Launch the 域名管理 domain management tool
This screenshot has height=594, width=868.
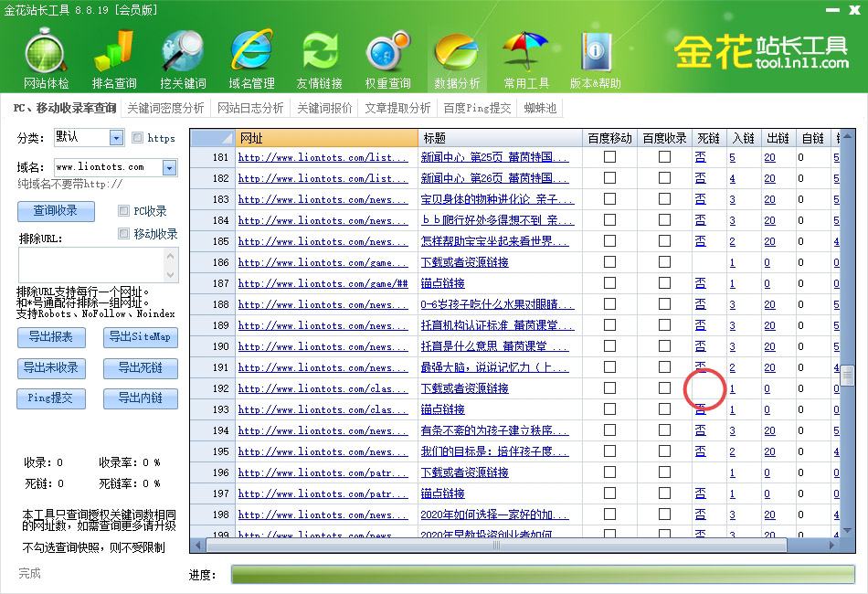point(250,55)
